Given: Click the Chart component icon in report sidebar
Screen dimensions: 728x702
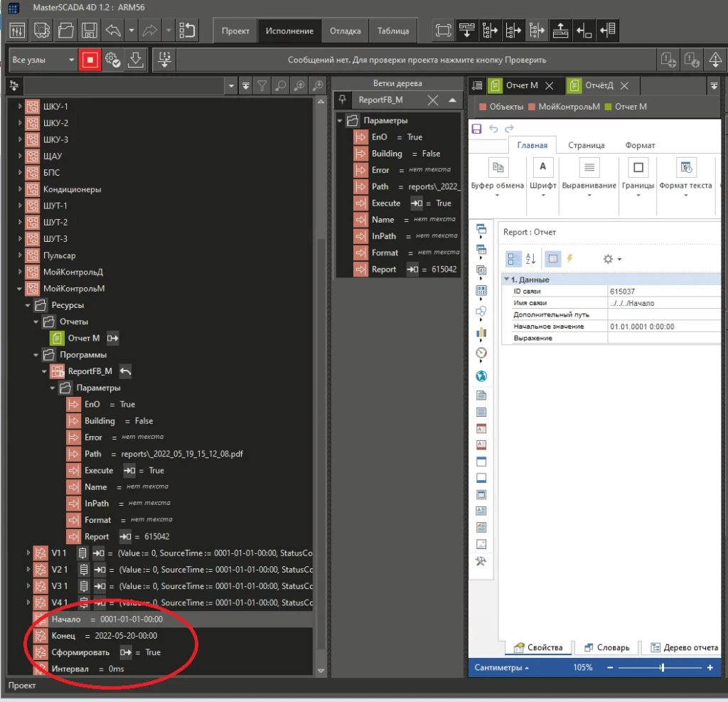Looking at the screenshot, I should [481, 331].
